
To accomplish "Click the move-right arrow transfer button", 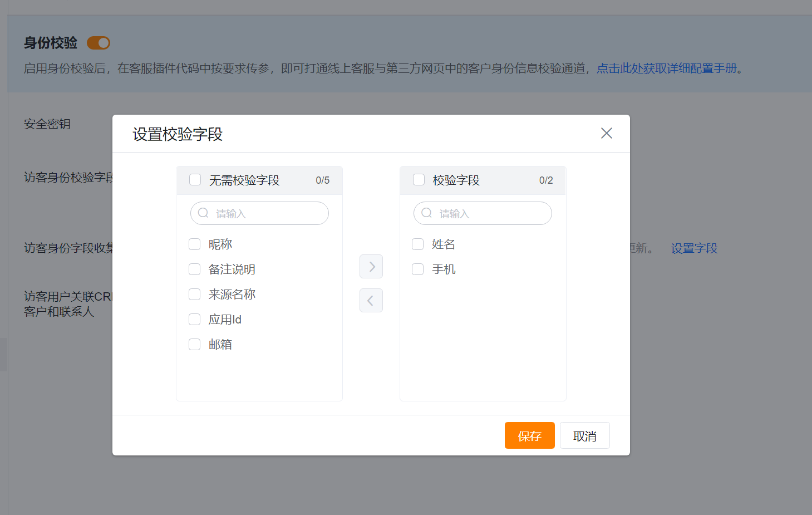I will tap(371, 267).
